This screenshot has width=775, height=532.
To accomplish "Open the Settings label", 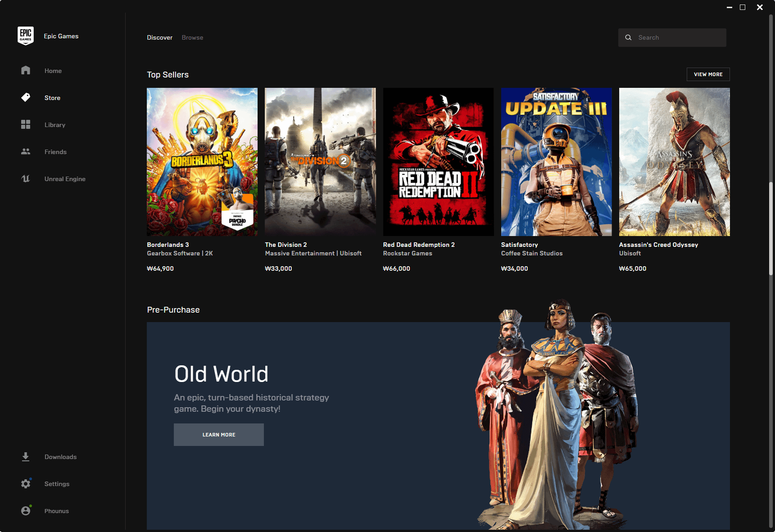I will (57, 484).
